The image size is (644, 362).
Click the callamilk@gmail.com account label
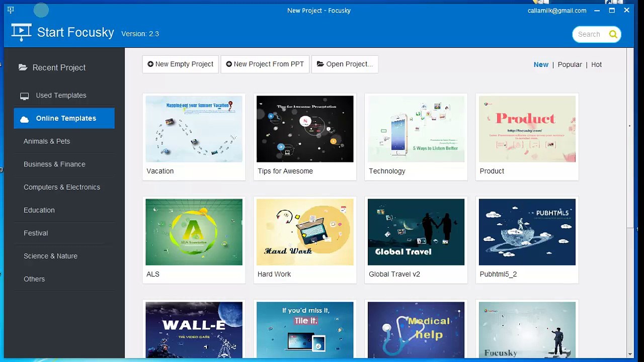(557, 11)
